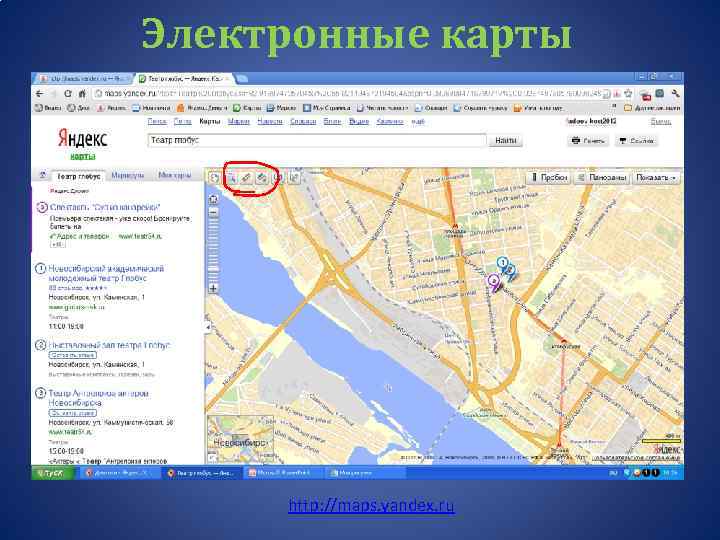
Task: Click map marker number 1
Action: click(503, 263)
